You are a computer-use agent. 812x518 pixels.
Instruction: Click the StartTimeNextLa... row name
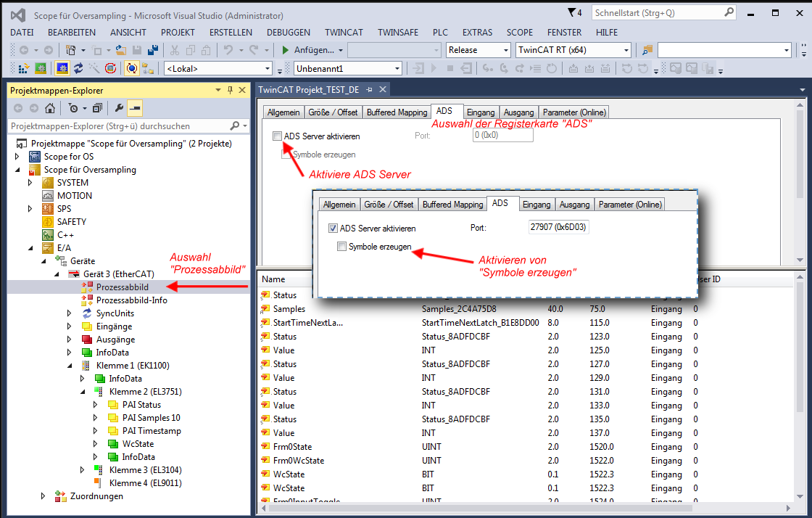pos(308,323)
